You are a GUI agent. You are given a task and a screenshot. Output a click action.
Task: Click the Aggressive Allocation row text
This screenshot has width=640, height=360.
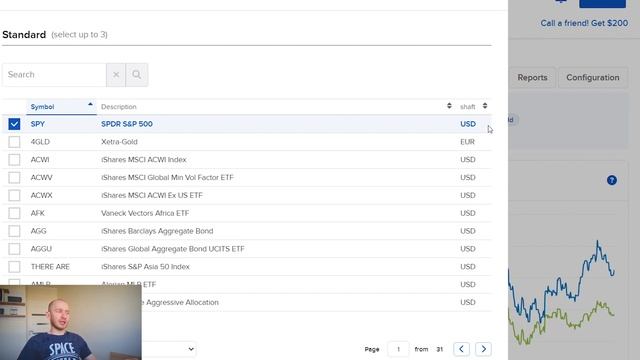[182, 302]
